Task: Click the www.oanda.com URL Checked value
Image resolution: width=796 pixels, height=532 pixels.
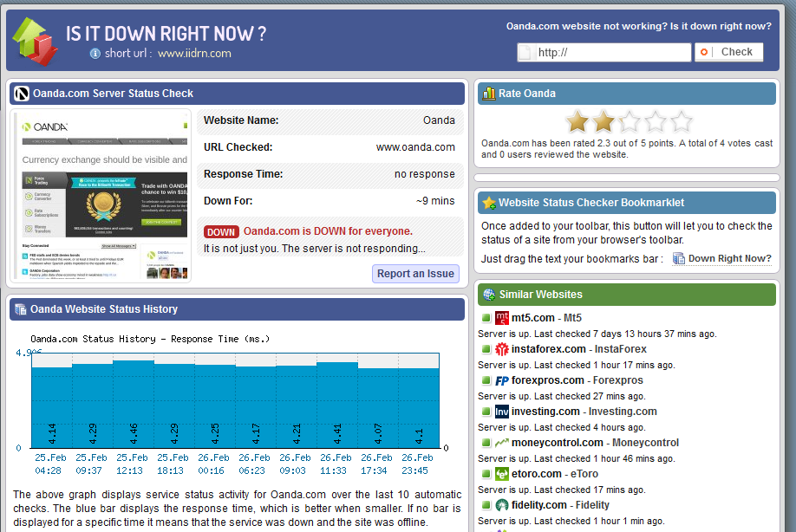Action: tap(415, 147)
